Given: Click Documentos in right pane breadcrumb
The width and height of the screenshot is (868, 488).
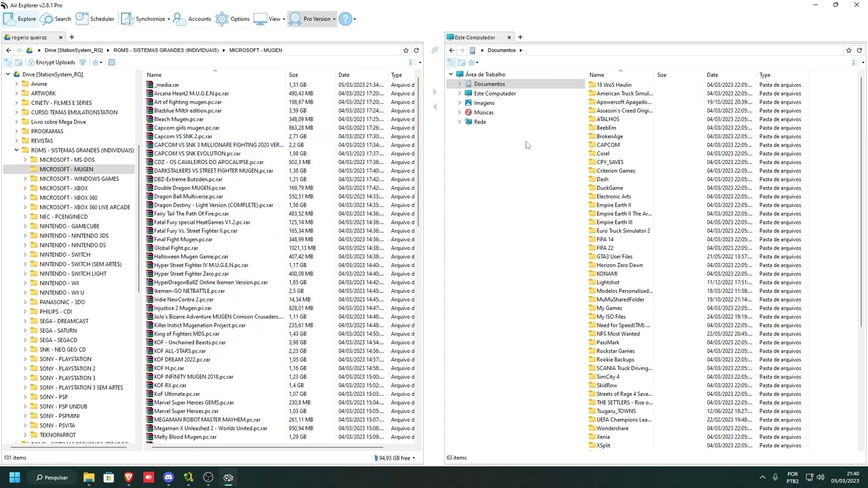Looking at the screenshot, I should (x=501, y=50).
